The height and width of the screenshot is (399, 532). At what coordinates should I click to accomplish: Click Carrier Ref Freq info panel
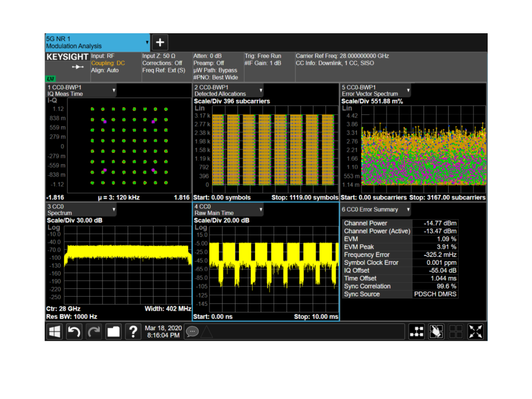pos(390,66)
